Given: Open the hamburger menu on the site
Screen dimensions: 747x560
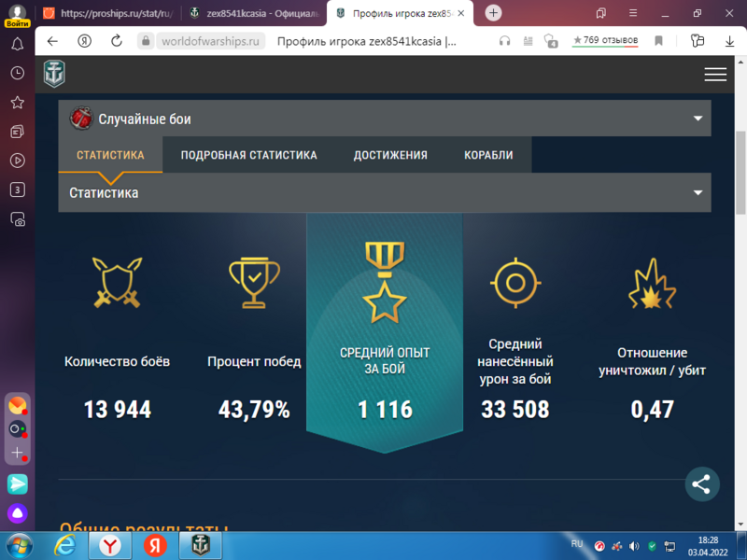Looking at the screenshot, I should tap(715, 75).
